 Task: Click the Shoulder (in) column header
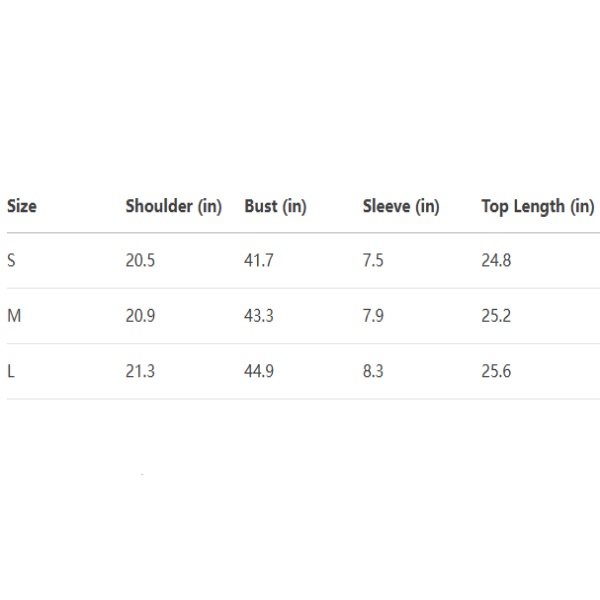(x=173, y=207)
